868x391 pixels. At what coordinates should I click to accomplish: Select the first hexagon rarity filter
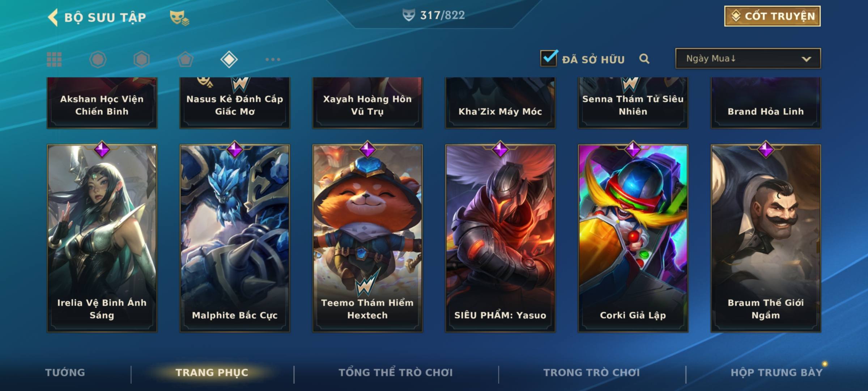[98, 59]
